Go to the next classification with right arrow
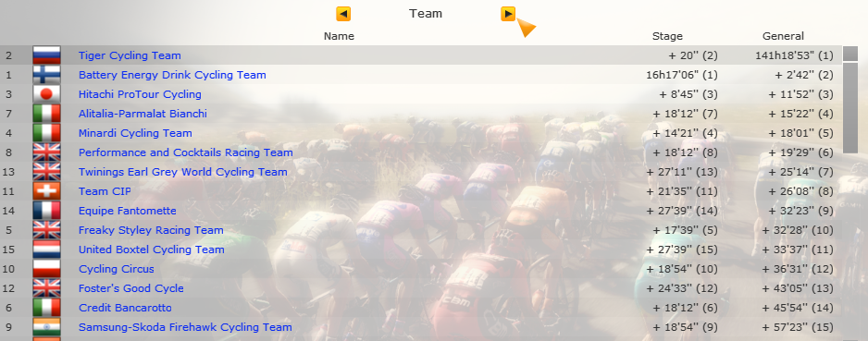The height and width of the screenshot is (341, 868). coord(508,14)
